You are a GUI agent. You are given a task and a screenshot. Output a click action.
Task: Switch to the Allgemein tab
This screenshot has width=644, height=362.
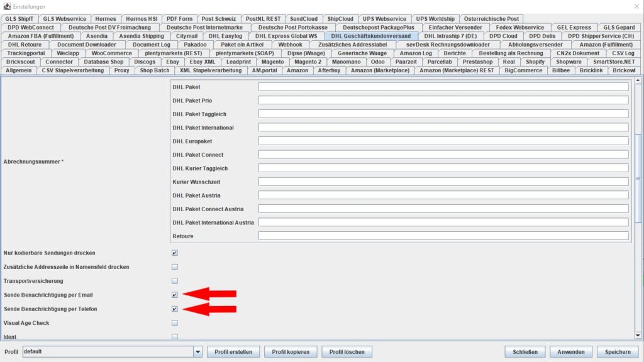[x=18, y=70]
